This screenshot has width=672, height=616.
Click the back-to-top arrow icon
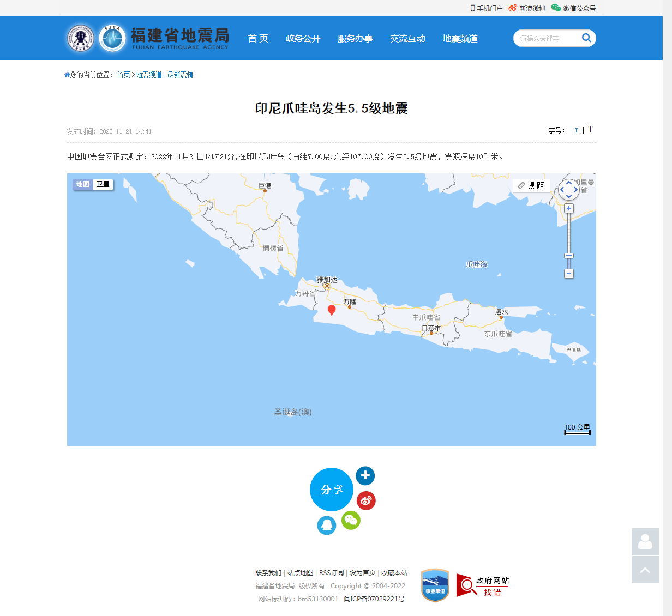(x=645, y=570)
